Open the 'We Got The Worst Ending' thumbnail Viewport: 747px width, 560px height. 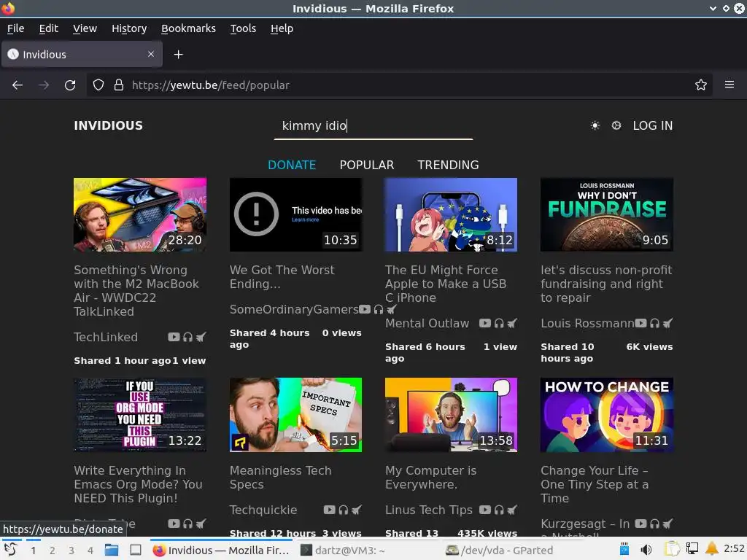pos(296,215)
